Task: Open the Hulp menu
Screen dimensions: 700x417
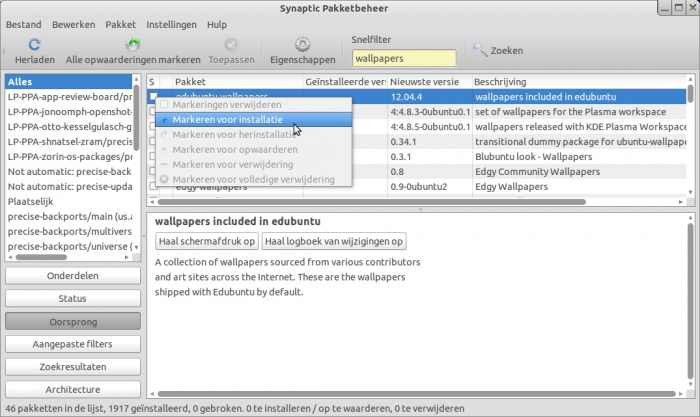Action: (x=217, y=25)
